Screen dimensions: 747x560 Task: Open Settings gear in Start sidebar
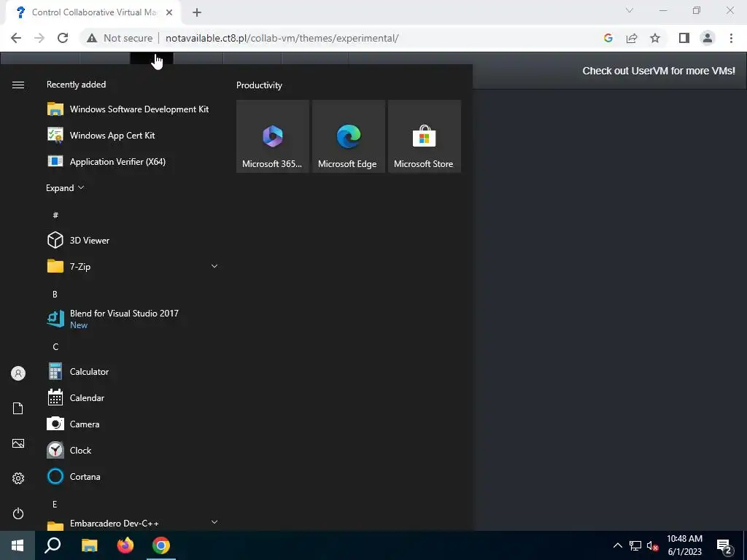click(x=18, y=478)
